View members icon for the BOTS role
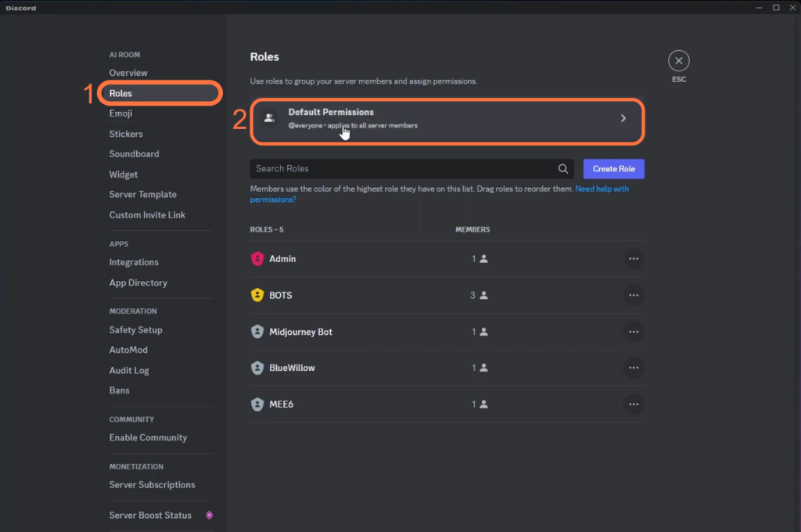801x532 pixels. coord(483,295)
